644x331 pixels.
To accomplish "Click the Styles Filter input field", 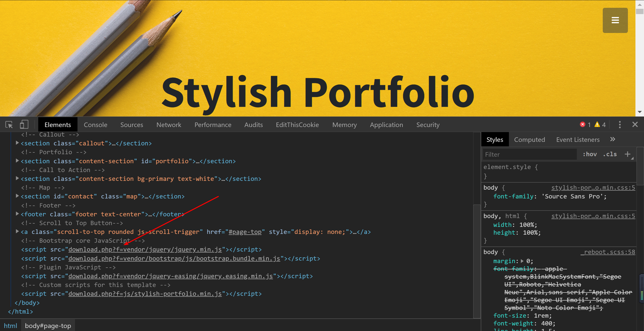I will pos(530,154).
